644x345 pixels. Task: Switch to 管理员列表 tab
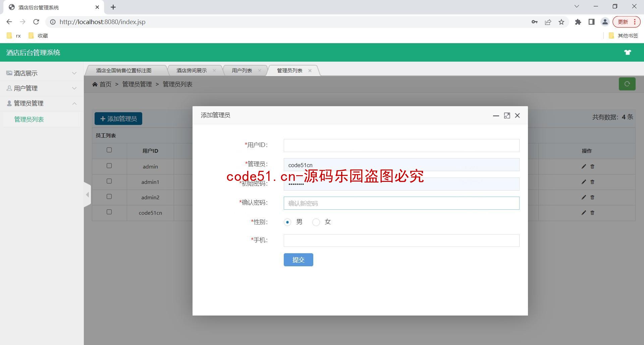tap(289, 70)
